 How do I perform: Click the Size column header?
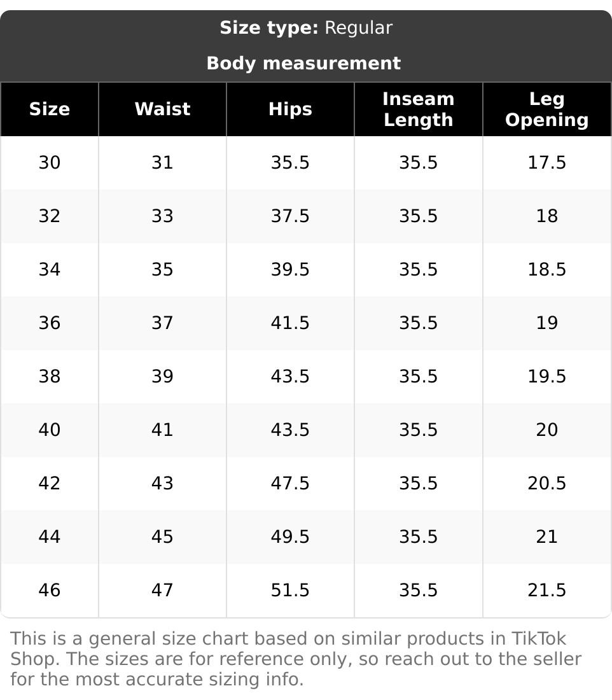click(50, 109)
